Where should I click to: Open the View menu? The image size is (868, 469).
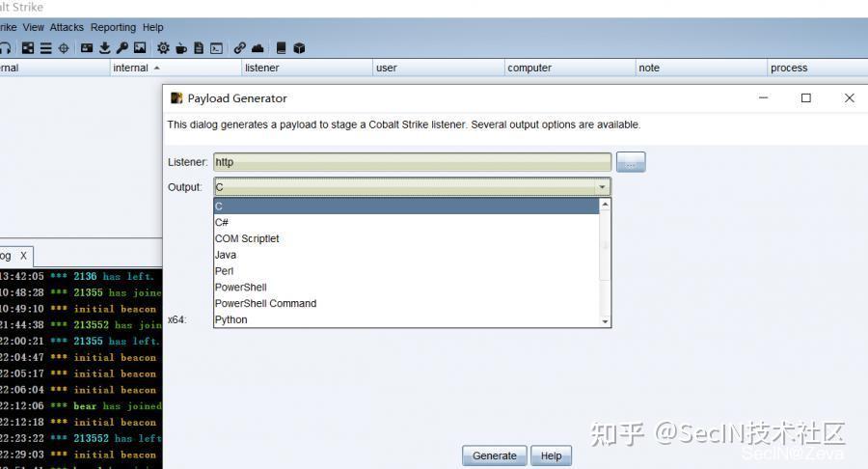[33, 27]
